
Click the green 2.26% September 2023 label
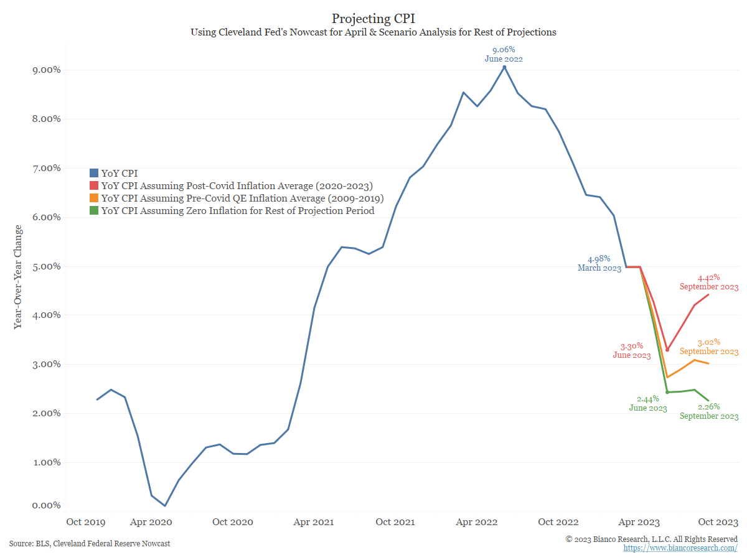709,411
